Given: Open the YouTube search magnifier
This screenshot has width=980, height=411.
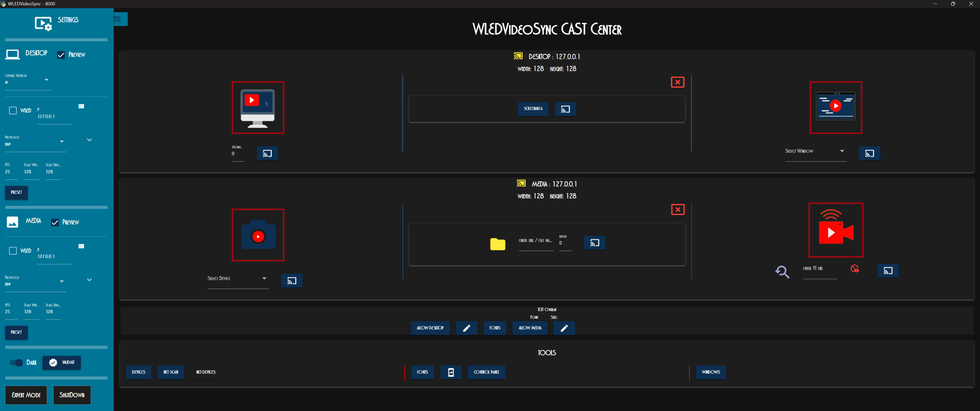Looking at the screenshot, I should (x=782, y=272).
